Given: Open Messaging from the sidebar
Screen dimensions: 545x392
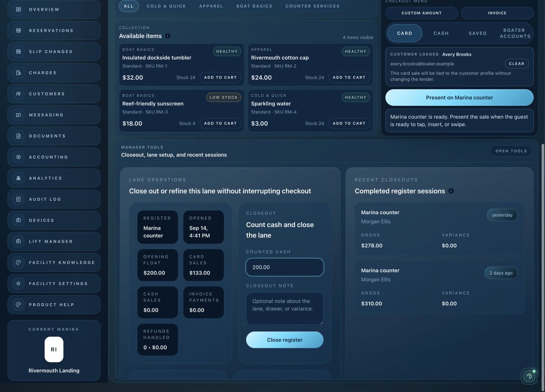Looking at the screenshot, I should (x=54, y=115).
